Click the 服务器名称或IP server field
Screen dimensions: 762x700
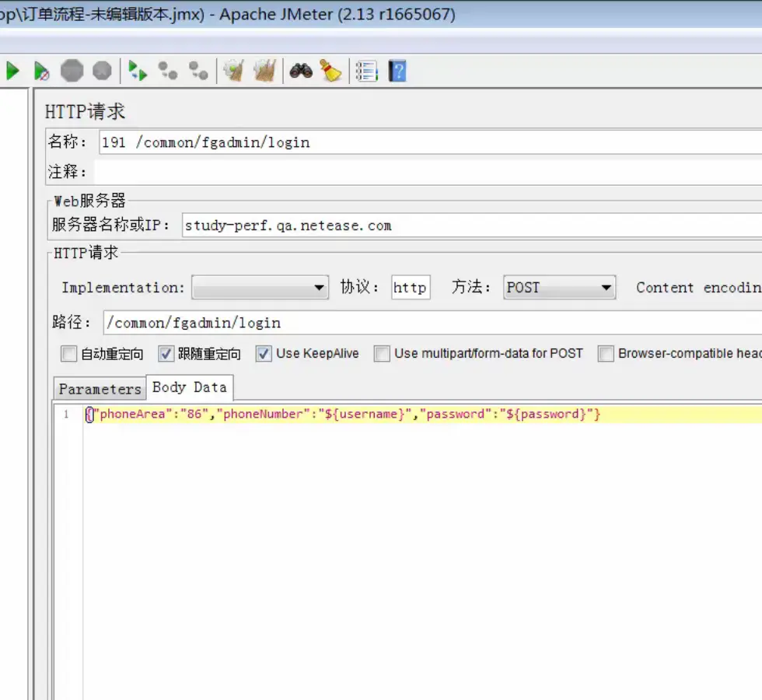click(472, 225)
